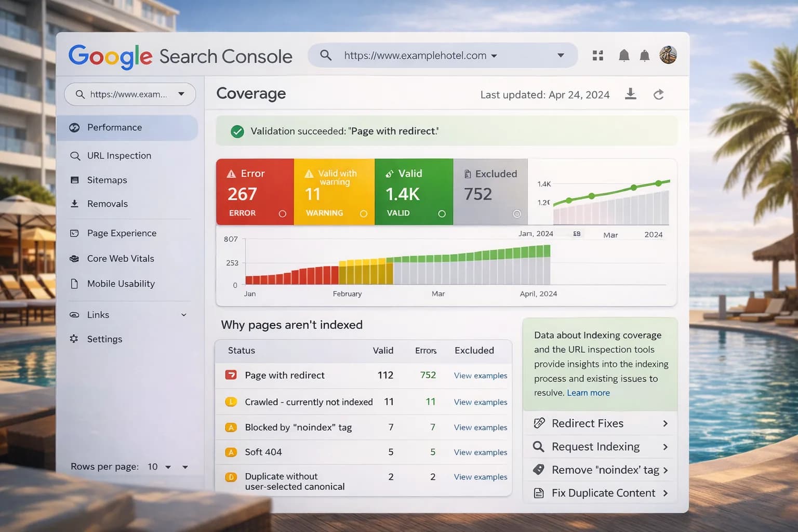Click the URL Inspection magnifier icon
The width and height of the screenshot is (798, 532).
pos(75,156)
